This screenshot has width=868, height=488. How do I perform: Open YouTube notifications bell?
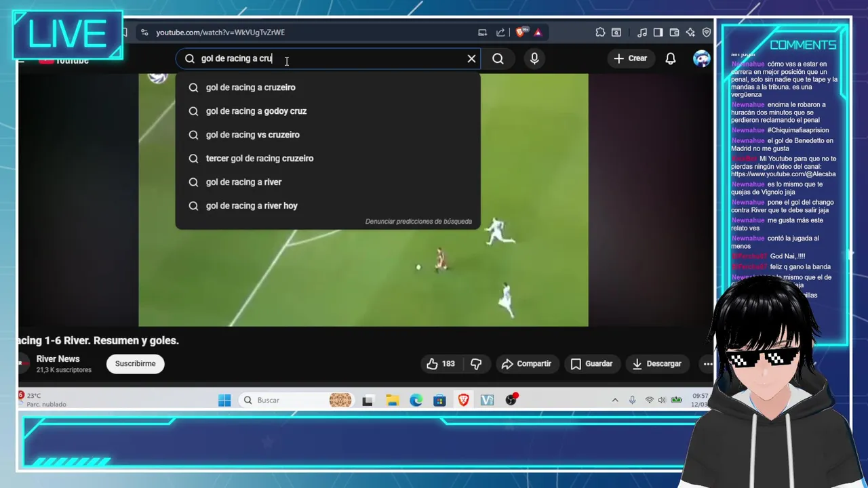[670, 59]
